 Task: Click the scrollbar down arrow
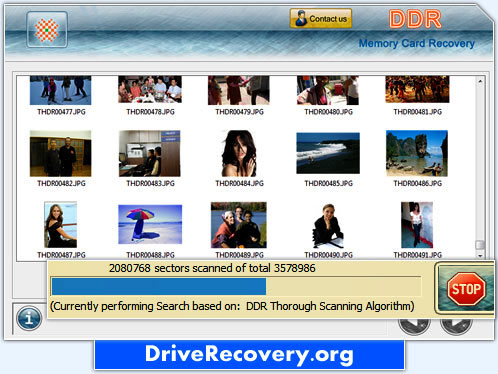480,256
